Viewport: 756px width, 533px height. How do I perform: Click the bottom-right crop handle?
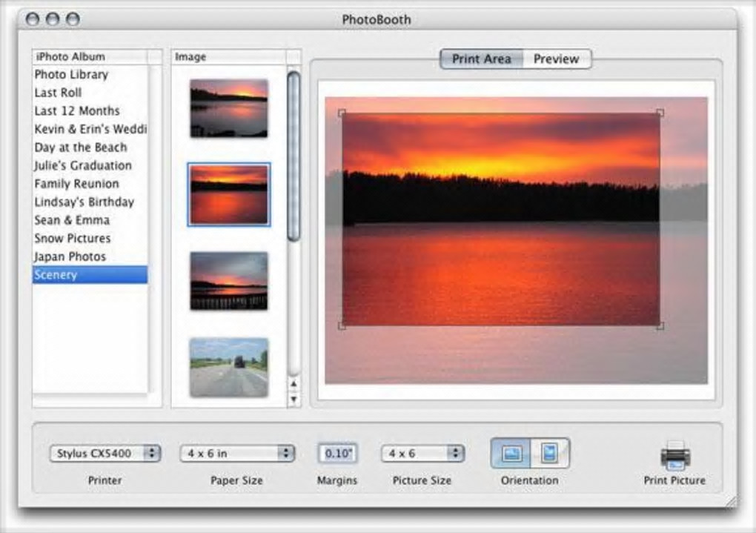pyautogui.click(x=660, y=327)
